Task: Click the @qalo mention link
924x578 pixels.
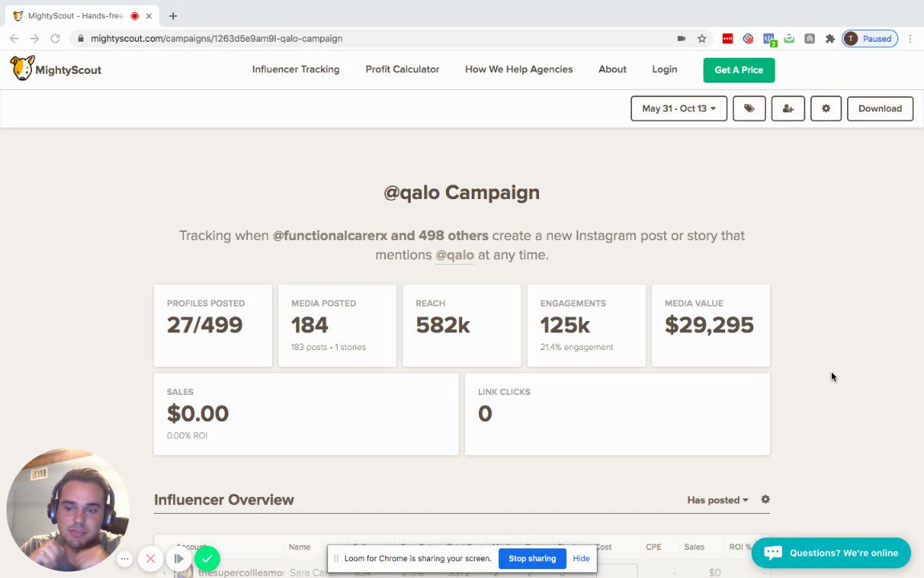Action: pyautogui.click(x=454, y=254)
